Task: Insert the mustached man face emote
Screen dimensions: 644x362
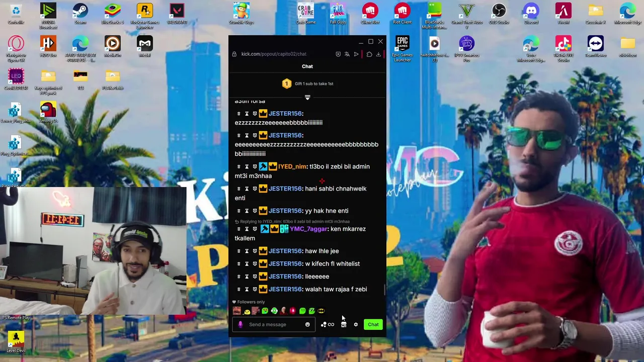Action: click(x=237, y=311)
